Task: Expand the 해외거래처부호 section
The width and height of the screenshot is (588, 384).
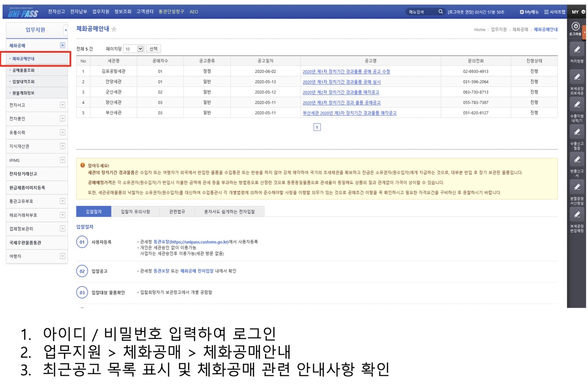Action: pos(62,215)
